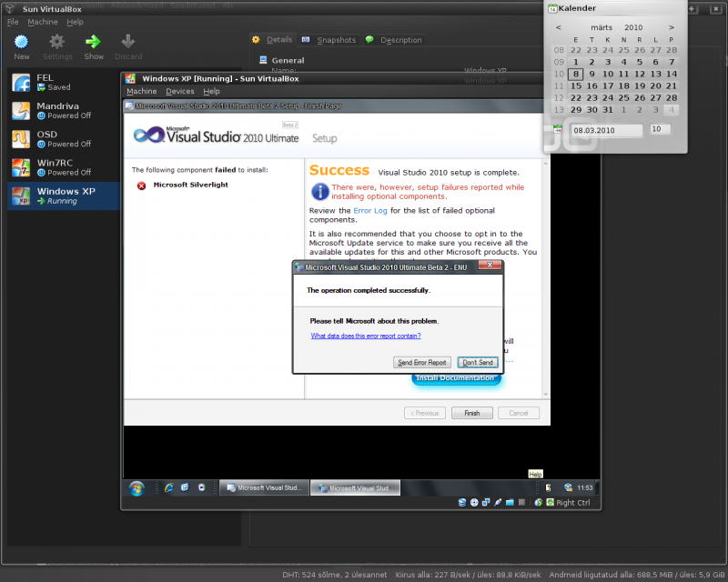The image size is (728, 582).
Task: Click the guest network tray icon
Action: 568,487
